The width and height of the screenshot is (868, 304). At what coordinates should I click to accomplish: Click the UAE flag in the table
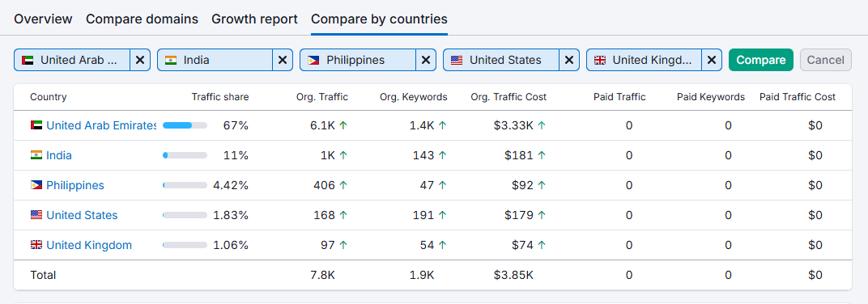36,125
